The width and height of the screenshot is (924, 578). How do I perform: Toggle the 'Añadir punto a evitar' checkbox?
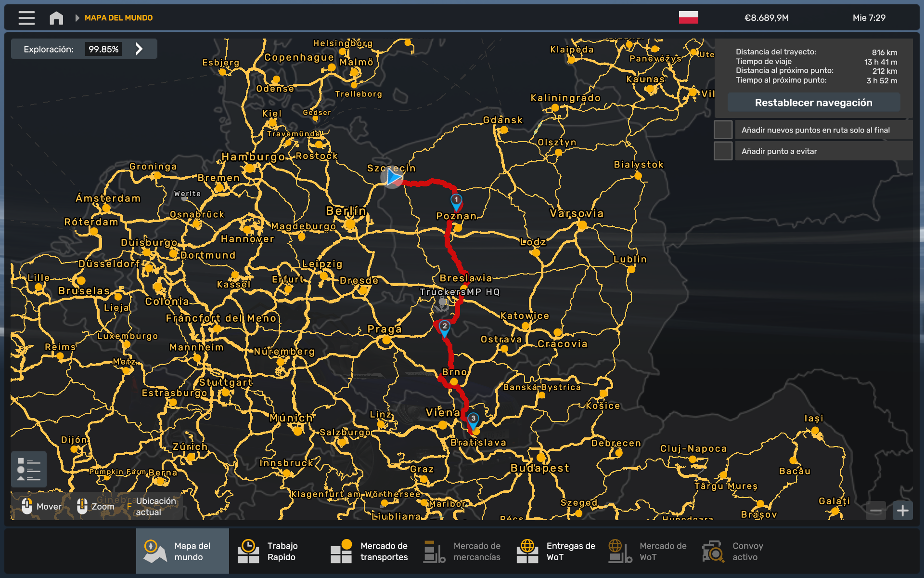pos(723,151)
